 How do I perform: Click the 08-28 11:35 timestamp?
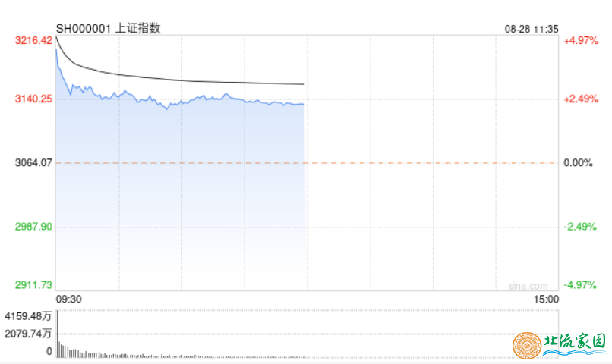[532, 30]
